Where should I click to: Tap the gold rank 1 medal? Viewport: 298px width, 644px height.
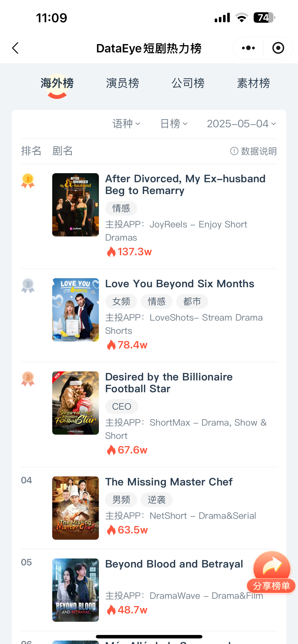(x=28, y=181)
